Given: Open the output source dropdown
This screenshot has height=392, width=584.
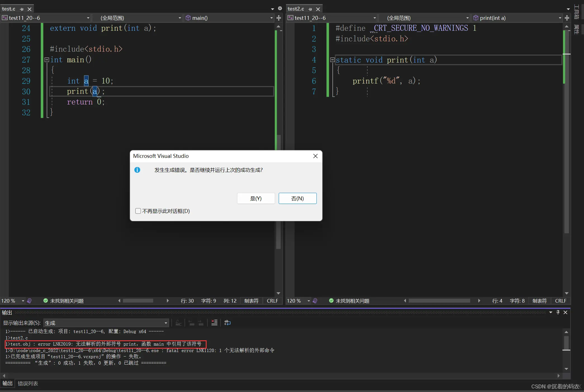Looking at the screenshot, I should coord(166,323).
